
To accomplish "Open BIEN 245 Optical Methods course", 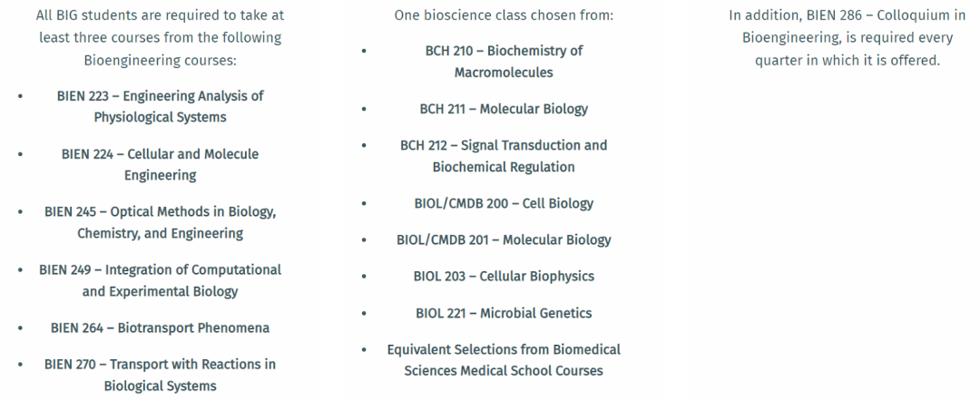I will [x=160, y=222].
